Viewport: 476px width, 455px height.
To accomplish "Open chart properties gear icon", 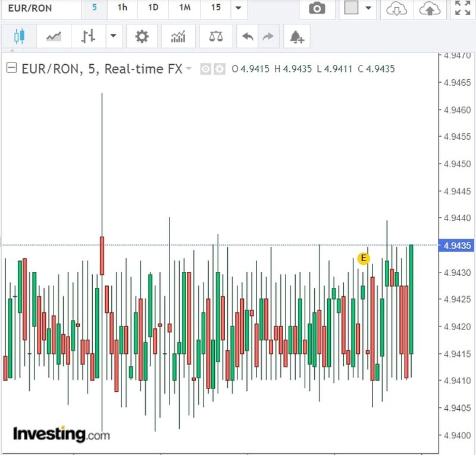I will click(x=142, y=37).
